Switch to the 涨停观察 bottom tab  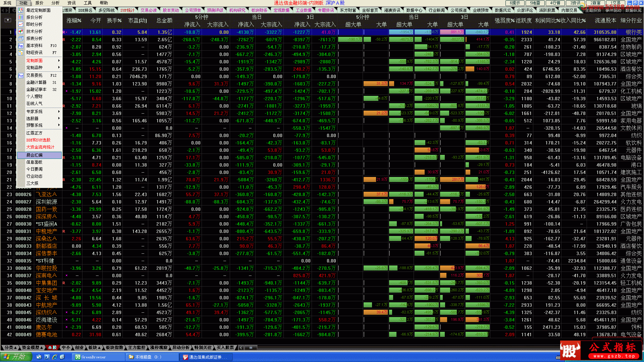coord(159,348)
